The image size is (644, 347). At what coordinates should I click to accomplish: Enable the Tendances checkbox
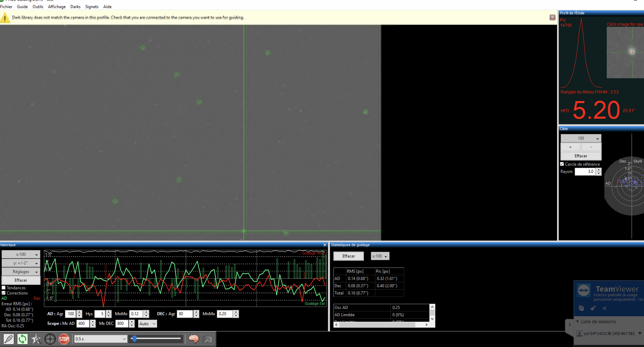pos(4,288)
